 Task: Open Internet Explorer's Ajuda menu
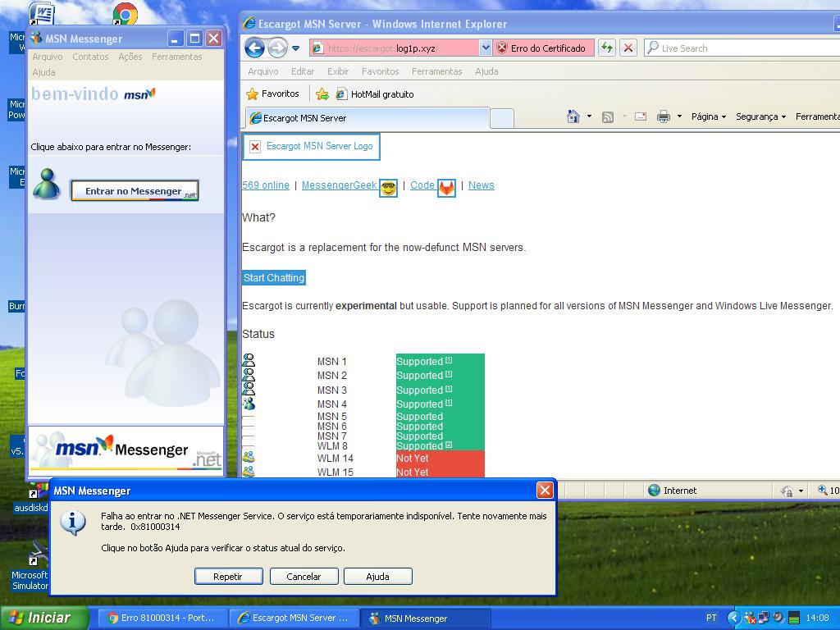coord(486,71)
